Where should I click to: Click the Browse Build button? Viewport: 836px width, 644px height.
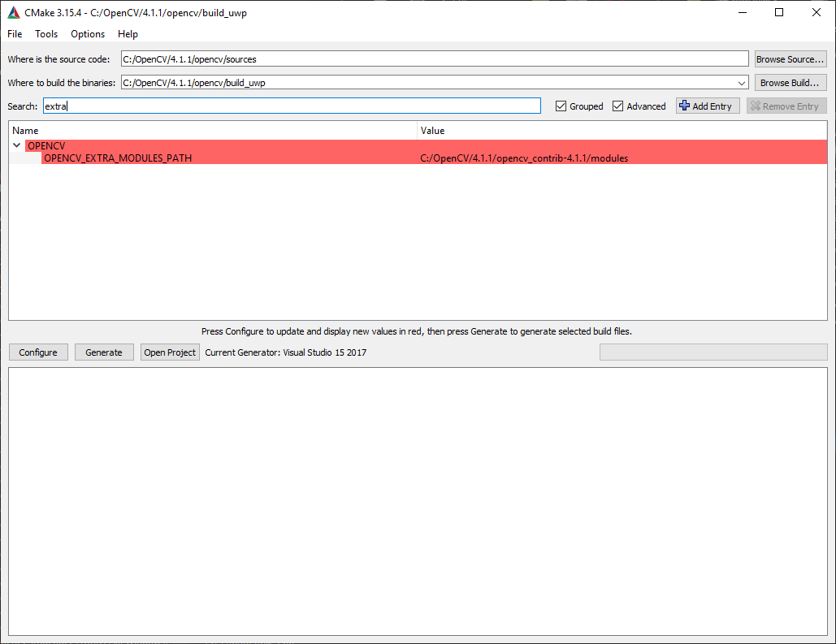pos(791,83)
